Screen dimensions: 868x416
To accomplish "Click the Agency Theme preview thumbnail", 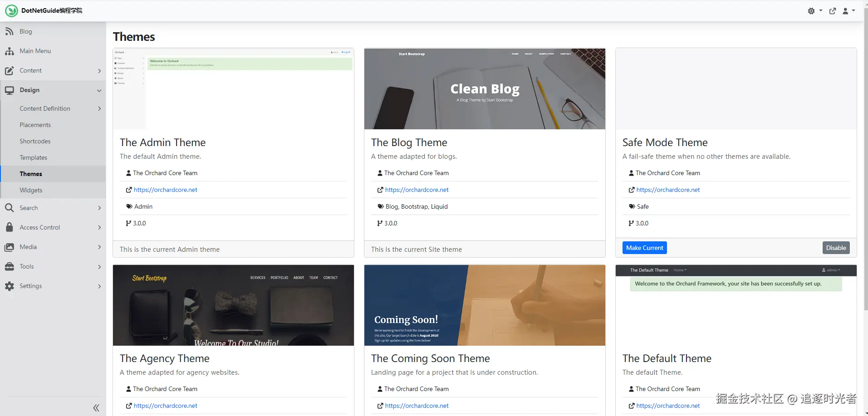I will [233, 305].
